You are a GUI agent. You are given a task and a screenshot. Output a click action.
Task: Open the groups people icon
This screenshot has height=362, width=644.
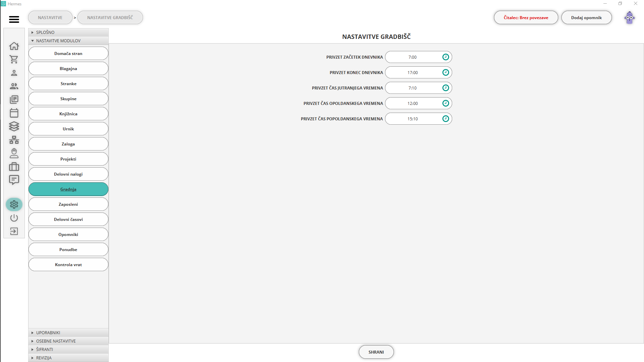(14, 86)
